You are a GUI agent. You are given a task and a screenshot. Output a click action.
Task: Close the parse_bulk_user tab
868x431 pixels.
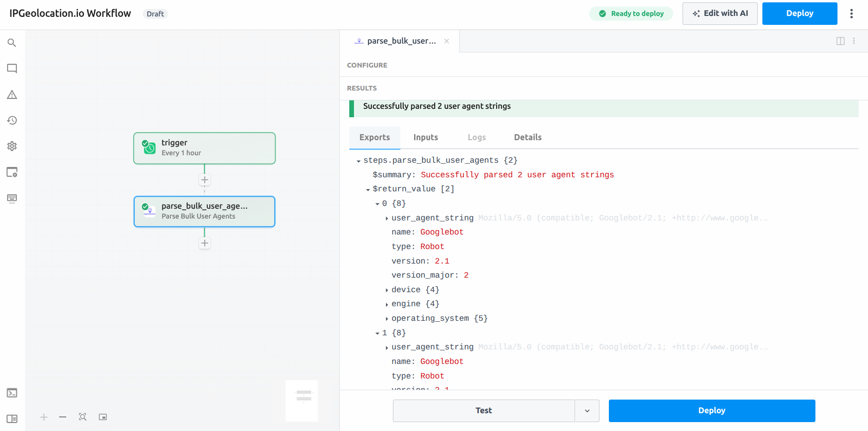pyautogui.click(x=446, y=41)
